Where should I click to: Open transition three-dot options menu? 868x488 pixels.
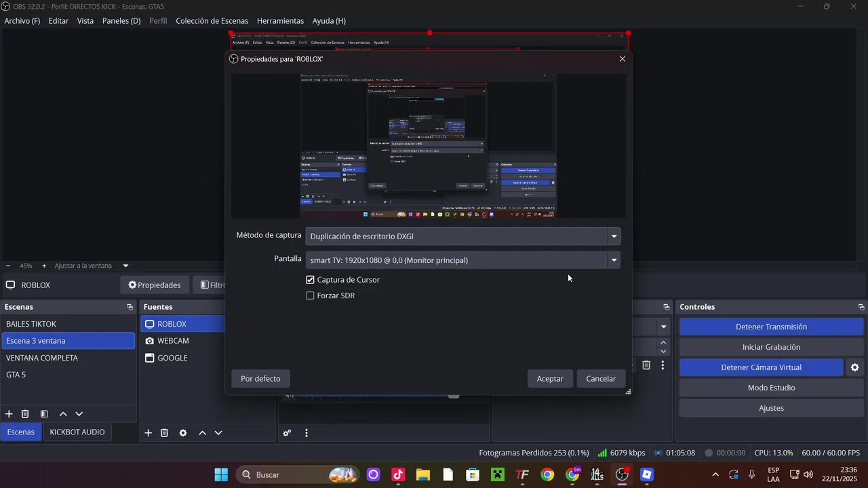(x=663, y=365)
